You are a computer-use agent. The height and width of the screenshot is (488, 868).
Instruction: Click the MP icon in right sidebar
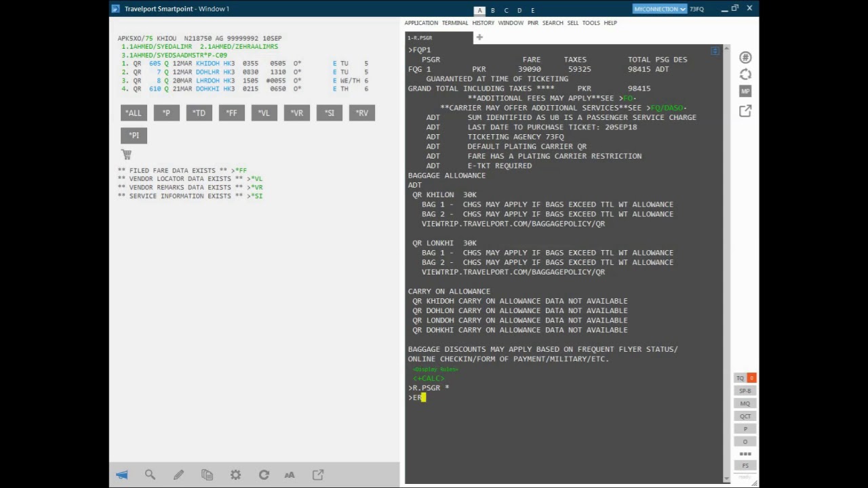tap(745, 91)
